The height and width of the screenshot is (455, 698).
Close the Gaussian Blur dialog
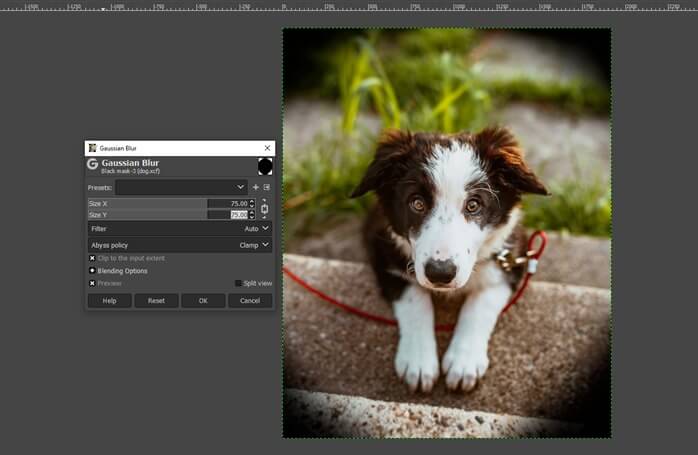[266, 148]
